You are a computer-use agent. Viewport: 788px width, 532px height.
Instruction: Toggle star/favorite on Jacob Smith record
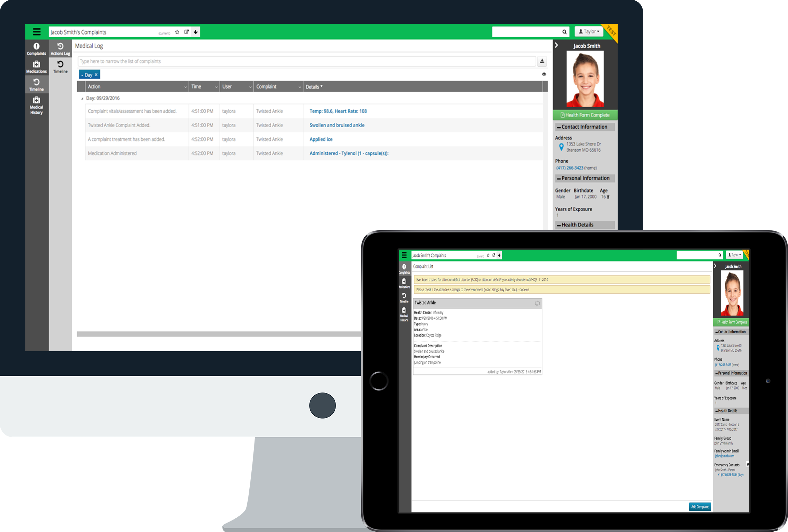click(x=178, y=32)
